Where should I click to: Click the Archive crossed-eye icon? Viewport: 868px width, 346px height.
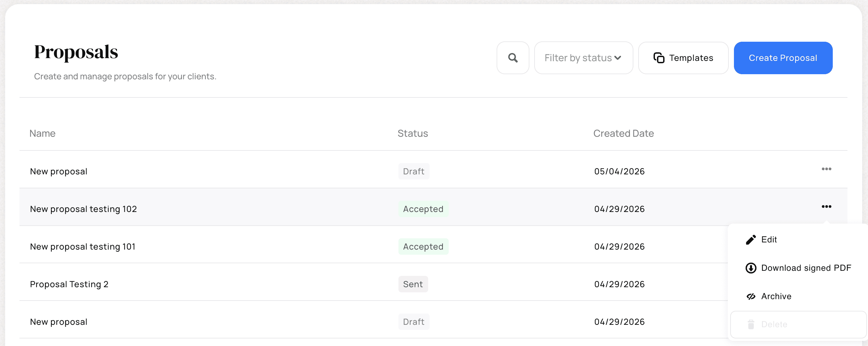[x=751, y=296]
